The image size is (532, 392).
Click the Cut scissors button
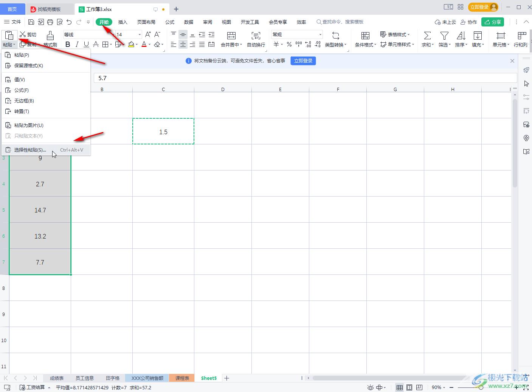[x=28, y=34]
